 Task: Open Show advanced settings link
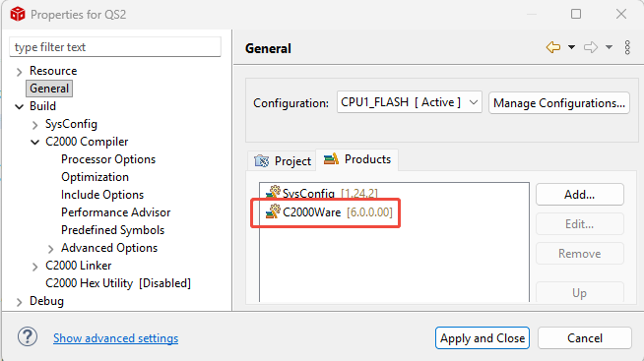click(x=116, y=338)
